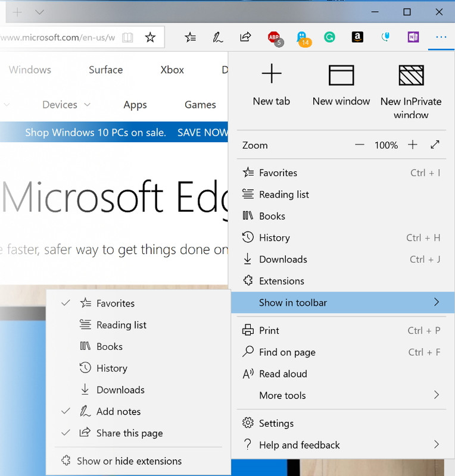
Task: Open the Favorites hub toolbar icon
Action: (x=190, y=37)
